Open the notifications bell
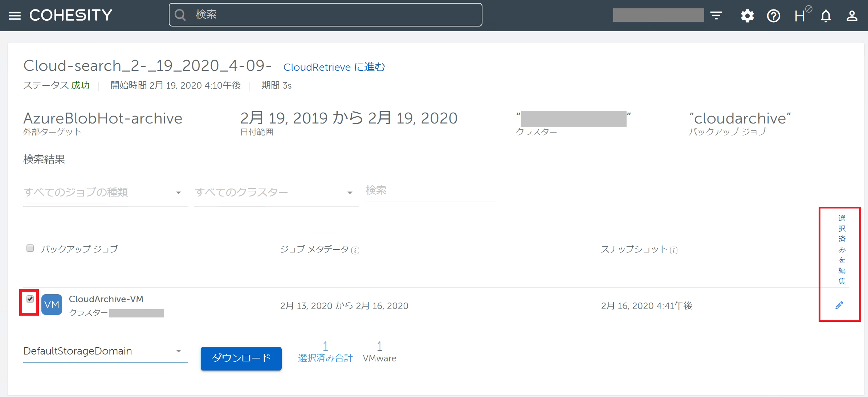 pyautogui.click(x=826, y=16)
